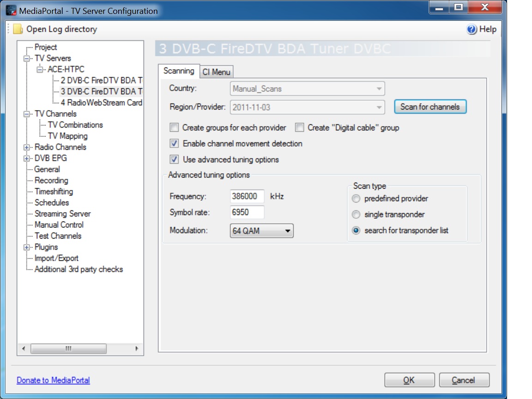
Task: Select the TV Servers tree label
Action: pyautogui.click(x=53, y=58)
